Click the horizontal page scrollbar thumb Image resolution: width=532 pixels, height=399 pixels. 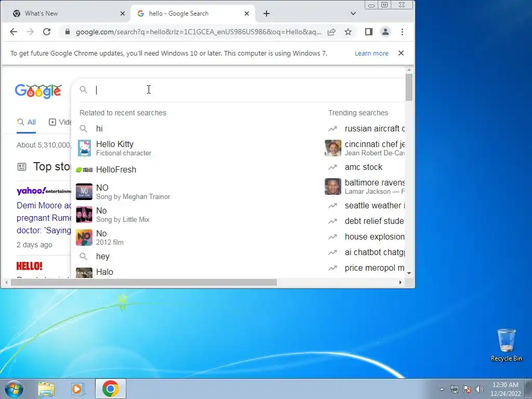[144, 282]
